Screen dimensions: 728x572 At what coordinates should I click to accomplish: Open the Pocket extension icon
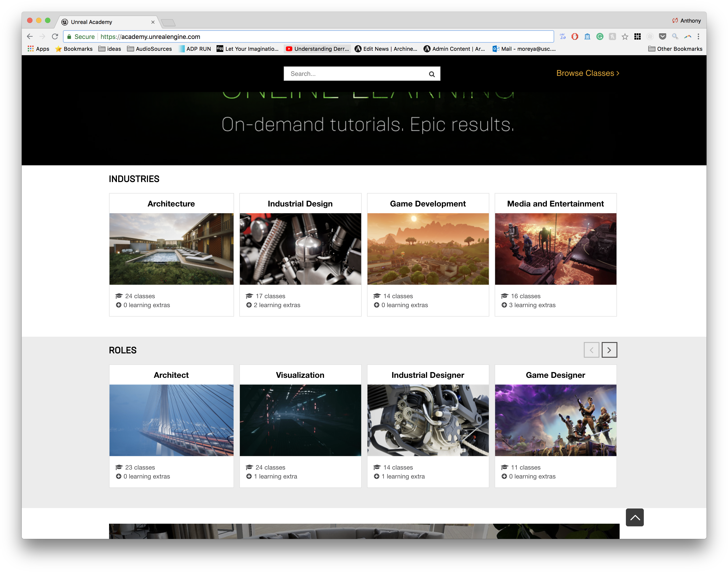coord(662,36)
